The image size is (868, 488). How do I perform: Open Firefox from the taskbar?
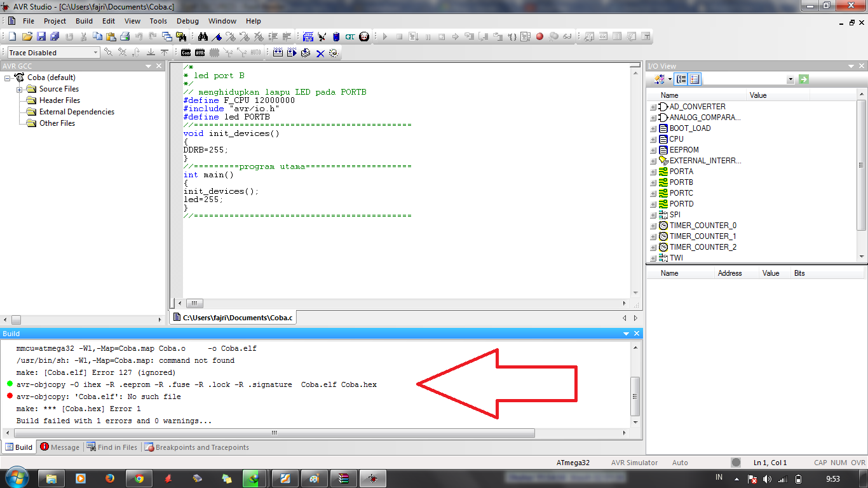[x=110, y=478]
